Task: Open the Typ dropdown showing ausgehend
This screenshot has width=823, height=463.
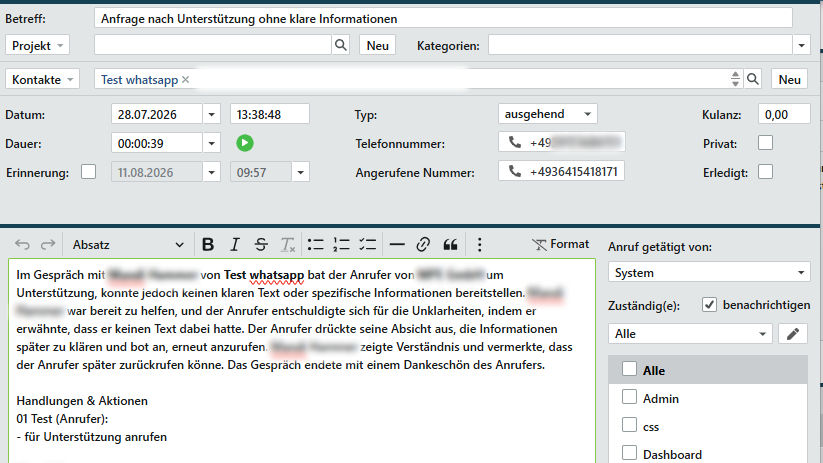Action: tap(547, 114)
